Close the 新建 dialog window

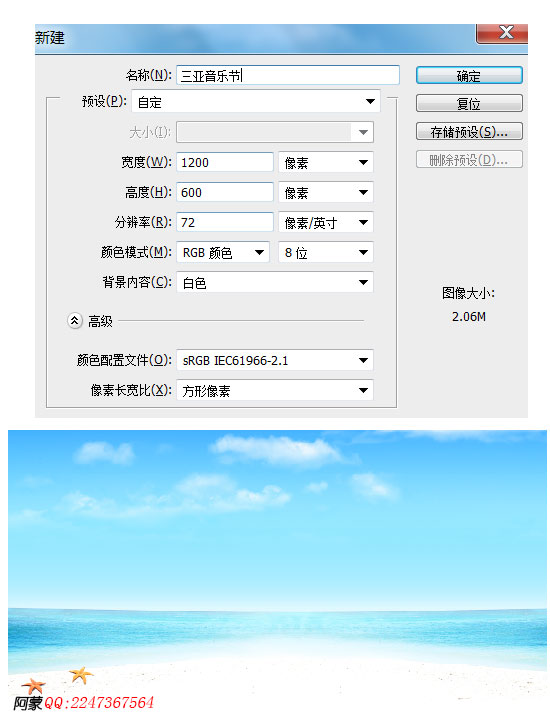pyautogui.click(x=502, y=33)
